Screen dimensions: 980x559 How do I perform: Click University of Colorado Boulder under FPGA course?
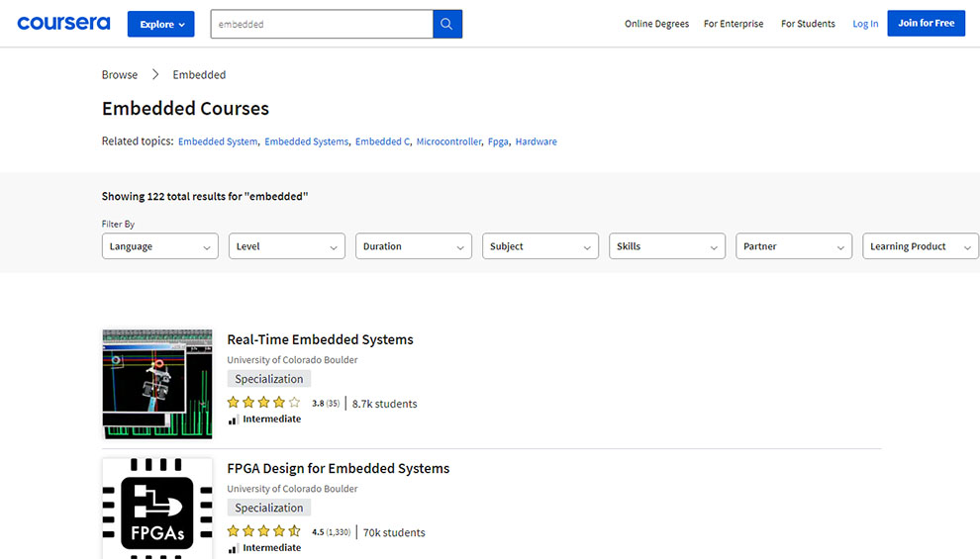point(292,489)
